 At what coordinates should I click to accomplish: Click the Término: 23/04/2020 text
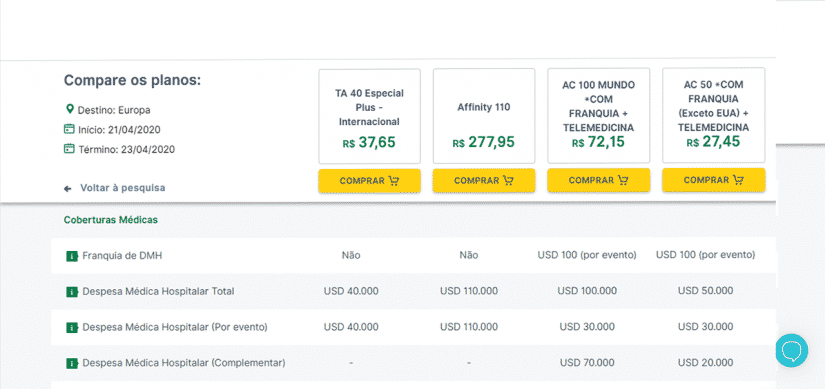coord(127,149)
